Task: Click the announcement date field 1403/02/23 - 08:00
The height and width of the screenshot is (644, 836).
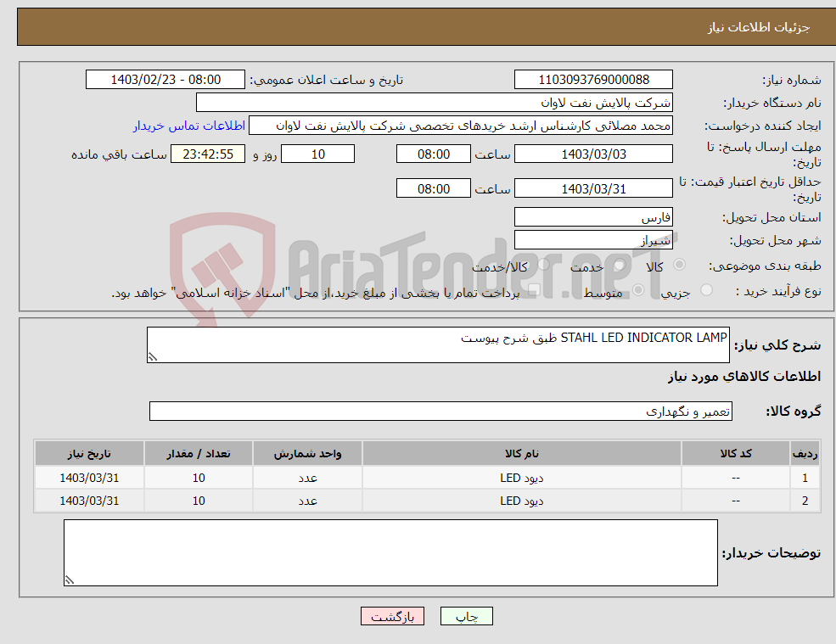Action: pos(166,80)
